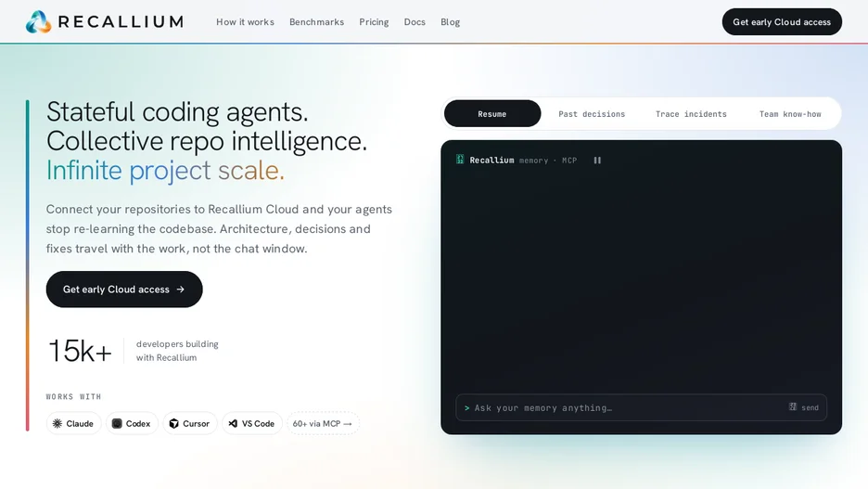The height and width of the screenshot is (489, 868).
Task: Click the arrow in the 60+ via MCP chip
Action: (x=348, y=424)
